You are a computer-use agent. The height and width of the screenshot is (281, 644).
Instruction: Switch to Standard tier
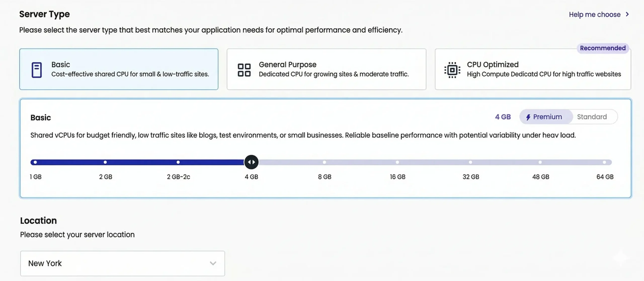[592, 117]
